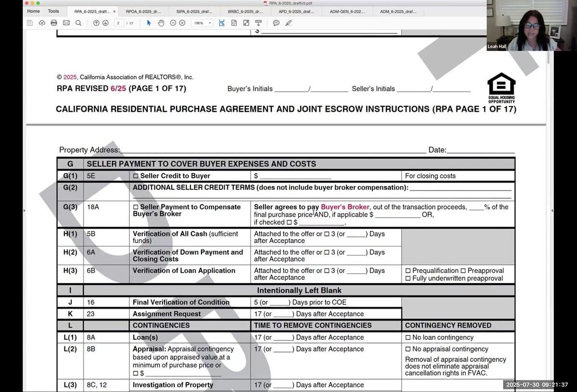Check Seller Payment to Compensate Buyer's Broker box

[x=136, y=207]
